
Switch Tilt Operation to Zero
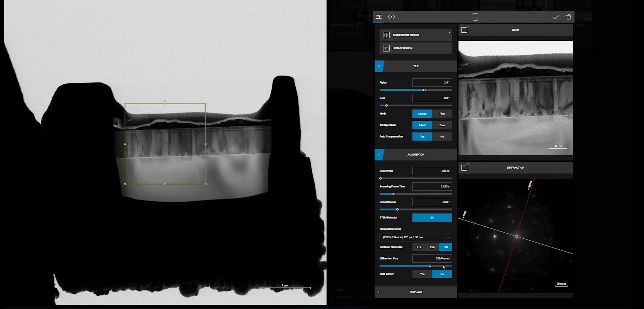tap(442, 125)
